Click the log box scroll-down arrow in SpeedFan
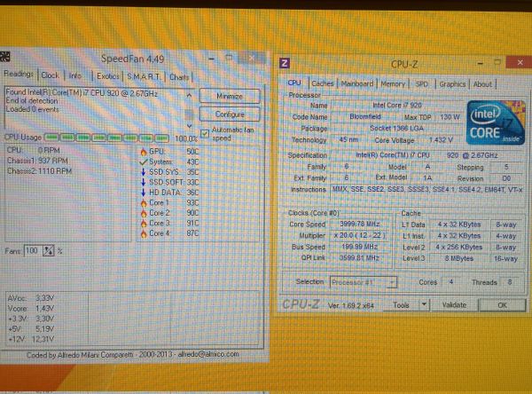Viewport: 532px width, 394px height. pos(189,125)
